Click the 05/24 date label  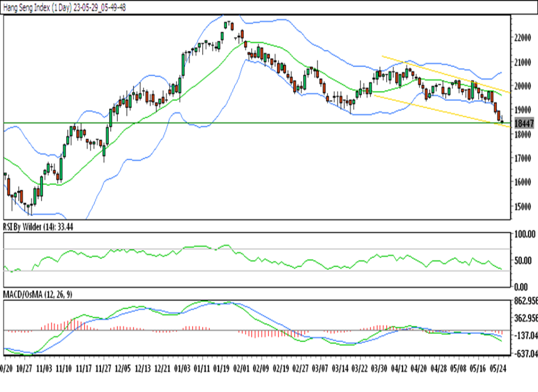498,369
